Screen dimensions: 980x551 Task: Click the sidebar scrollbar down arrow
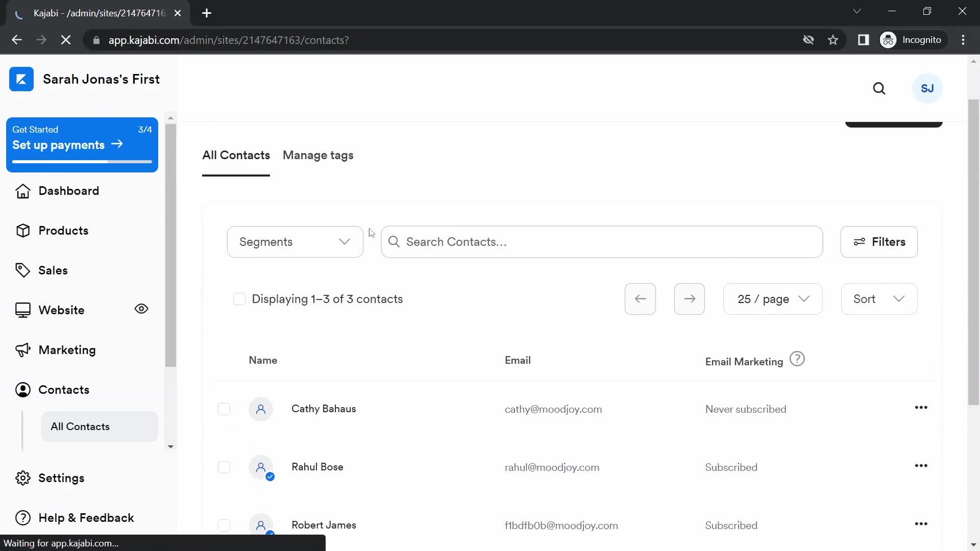(170, 446)
